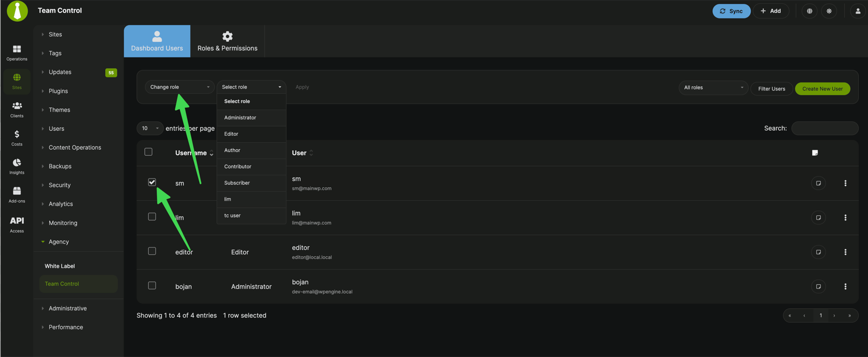Open notes for the editor user row
This screenshot has width=868, height=357.
[x=818, y=252]
